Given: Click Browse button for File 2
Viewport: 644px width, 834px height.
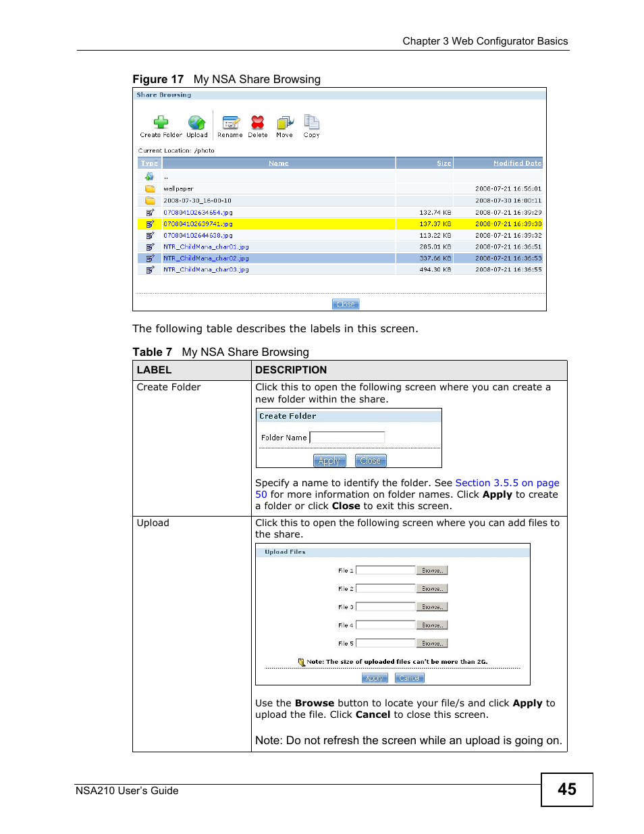Looking at the screenshot, I should tap(432, 589).
